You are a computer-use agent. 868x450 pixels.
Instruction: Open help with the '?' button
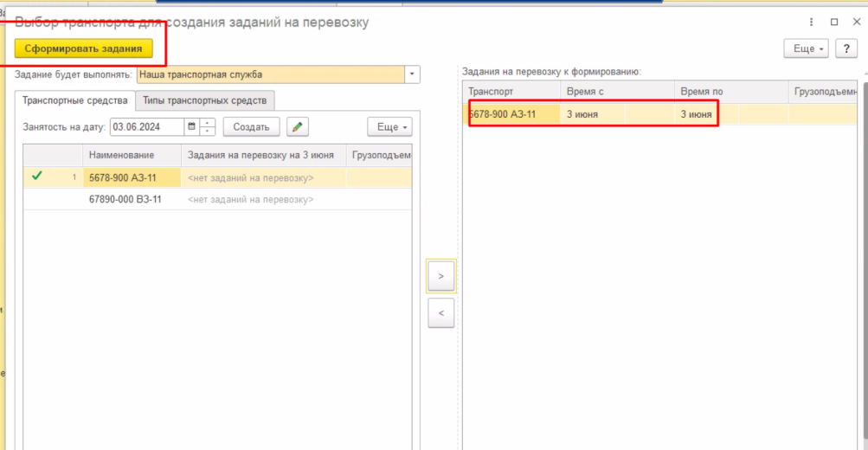click(x=845, y=48)
